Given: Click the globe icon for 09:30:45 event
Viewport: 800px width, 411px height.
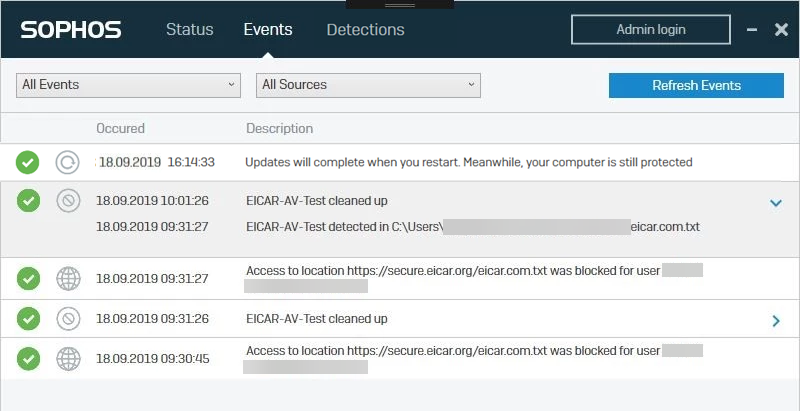Looking at the screenshot, I should tap(67, 358).
